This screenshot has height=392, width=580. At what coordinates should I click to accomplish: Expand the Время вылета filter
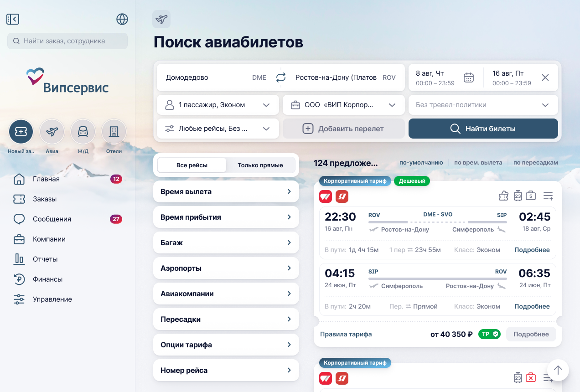coord(226,191)
